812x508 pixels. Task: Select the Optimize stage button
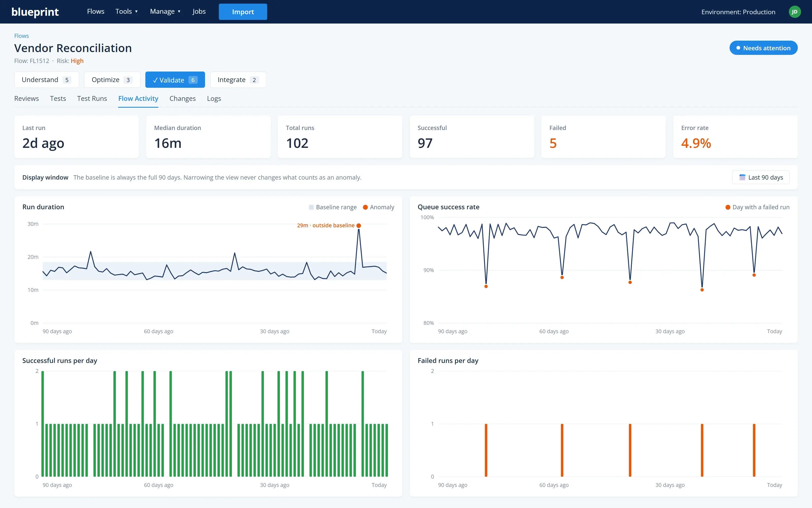tap(112, 80)
